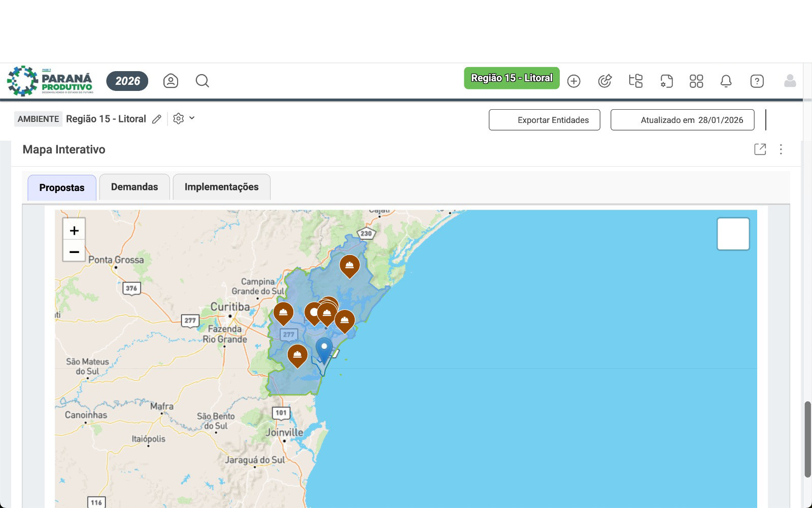Switch to the Demandas tab
Screen dimensions: 812x508
coord(134,187)
